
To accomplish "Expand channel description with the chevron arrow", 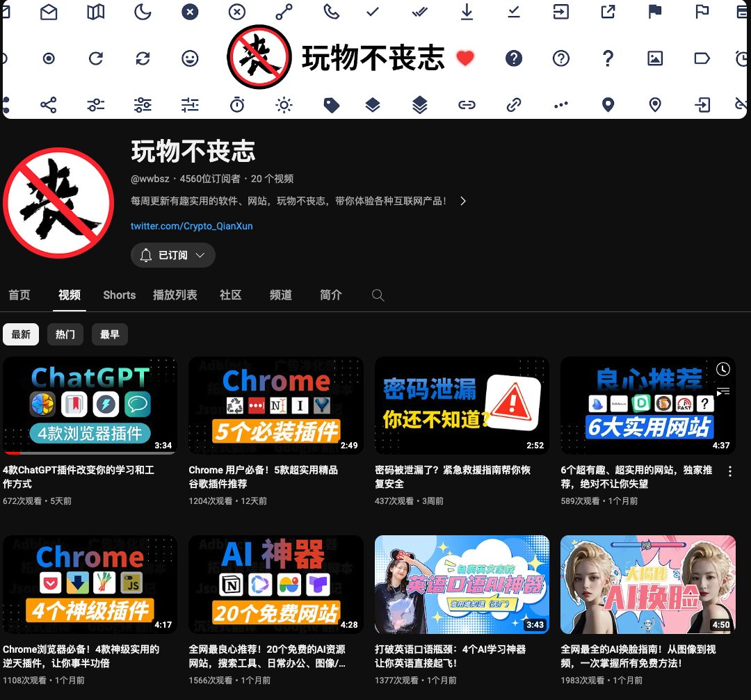I will (462, 201).
